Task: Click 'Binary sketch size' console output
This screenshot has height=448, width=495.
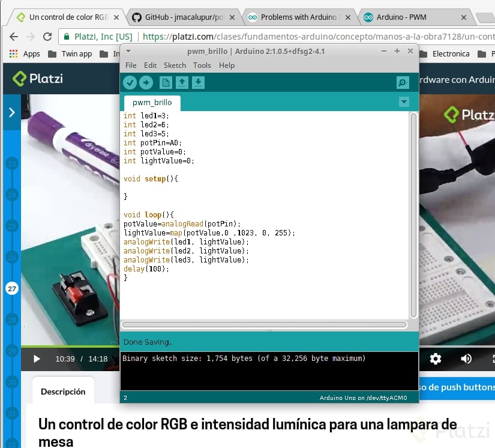Action: (244, 359)
